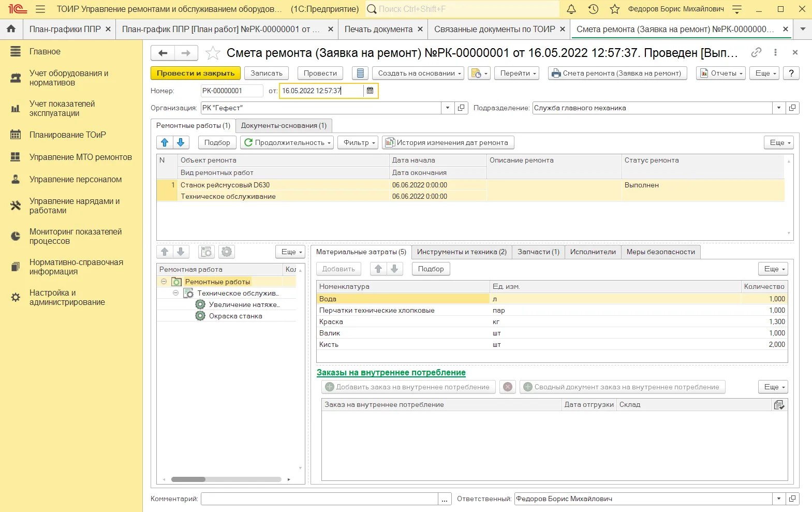Switch to Исполнители tab

(x=593, y=252)
